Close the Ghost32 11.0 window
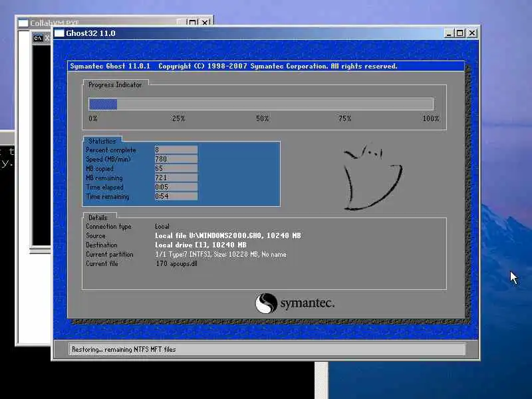Image resolution: width=532 pixels, height=399 pixels. pos(472,33)
